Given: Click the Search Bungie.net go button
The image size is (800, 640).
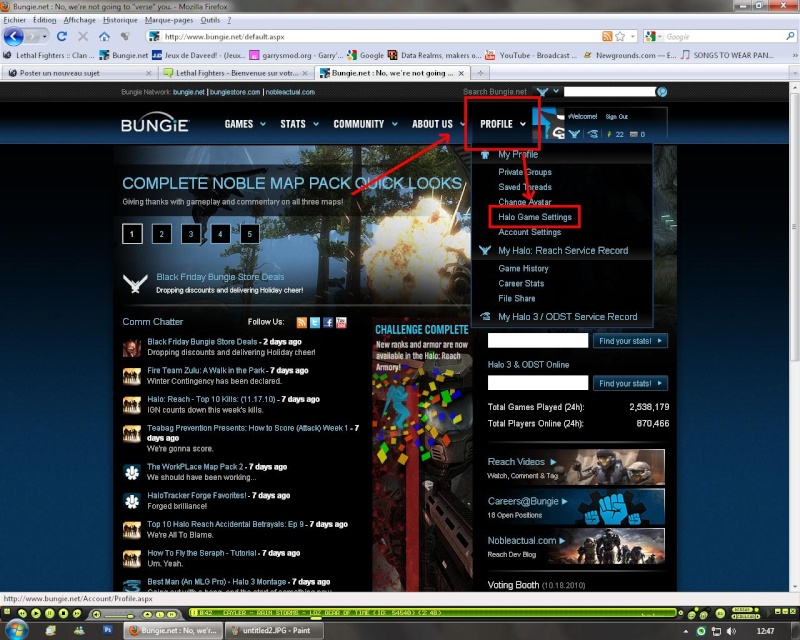Looking at the screenshot, I should point(662,92).
